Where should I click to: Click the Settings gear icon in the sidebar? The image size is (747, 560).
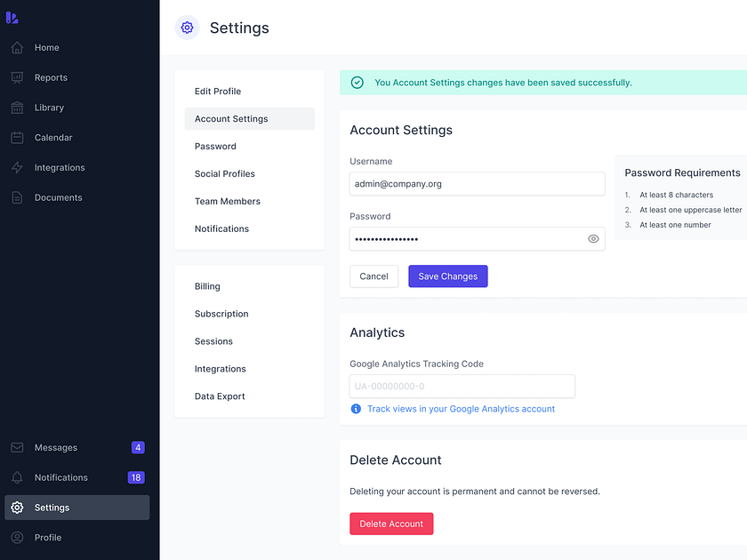coord(17,508)
